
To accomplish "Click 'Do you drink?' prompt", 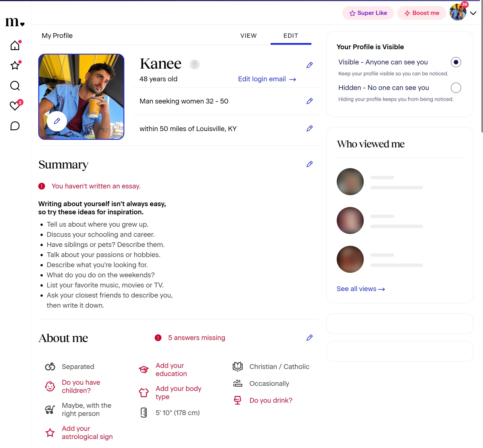I will [271, 400].
